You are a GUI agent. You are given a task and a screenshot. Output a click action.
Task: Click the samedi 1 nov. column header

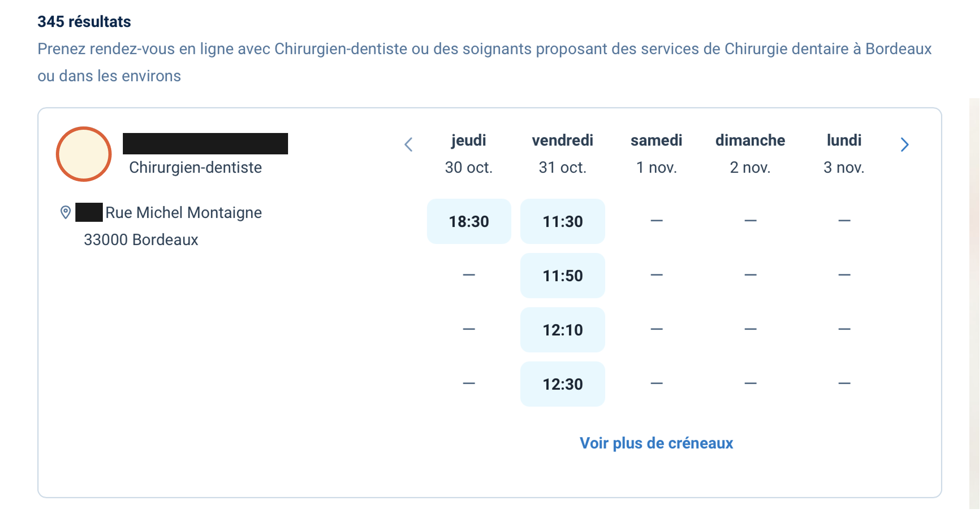(x=656, y=153)
